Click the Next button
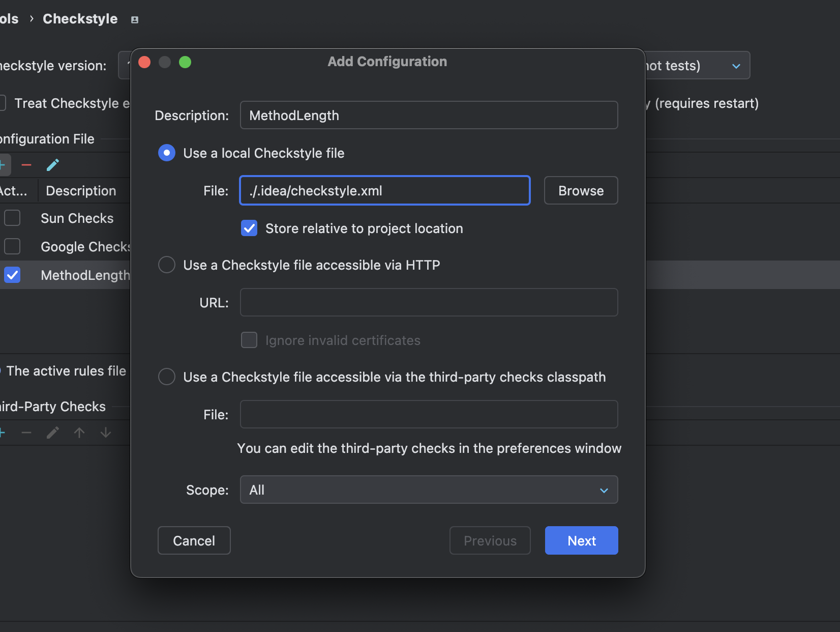 582,540
